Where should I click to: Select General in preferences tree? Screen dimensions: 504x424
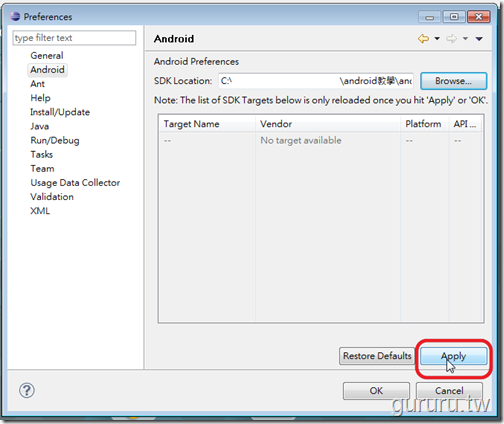point(47,55)
